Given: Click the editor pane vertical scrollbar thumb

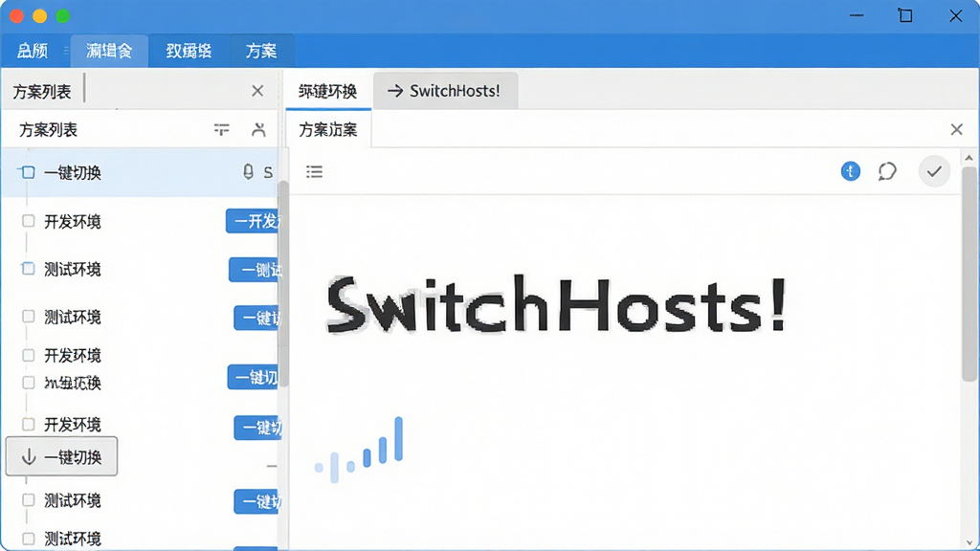Looking at the screenshot, I should coord(969,273).
